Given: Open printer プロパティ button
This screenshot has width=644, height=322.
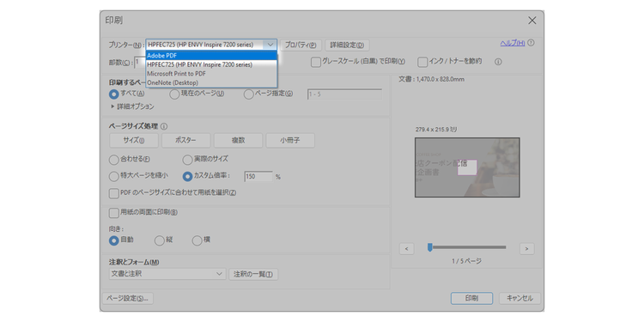Looking at the screenshot, I should [x=301, y=45].
